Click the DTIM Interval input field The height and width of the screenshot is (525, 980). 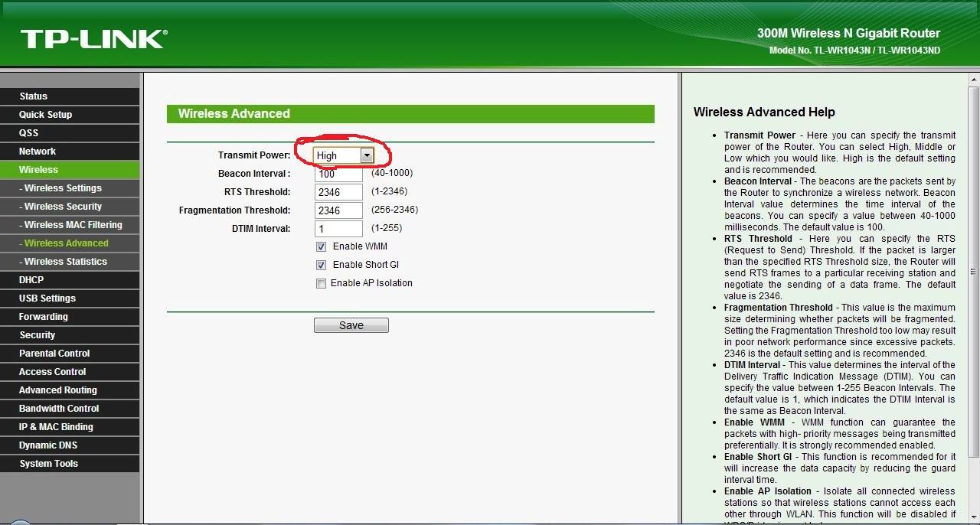click(x=338, y=229)
